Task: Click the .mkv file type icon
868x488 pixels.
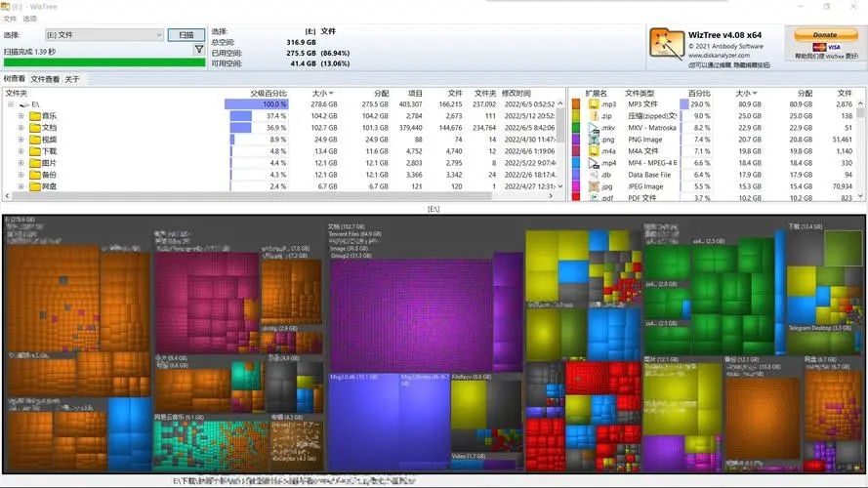Action: (594, 128)
